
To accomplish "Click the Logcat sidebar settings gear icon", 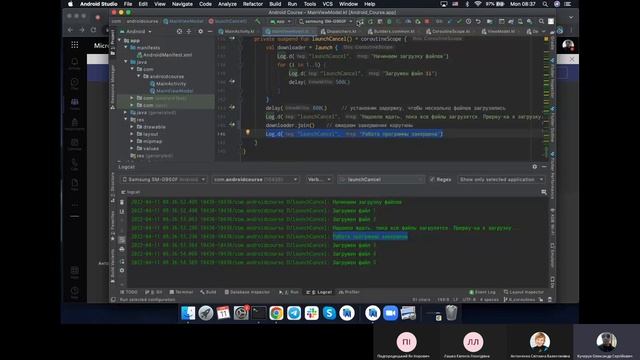I will click(x=122, y=270).
